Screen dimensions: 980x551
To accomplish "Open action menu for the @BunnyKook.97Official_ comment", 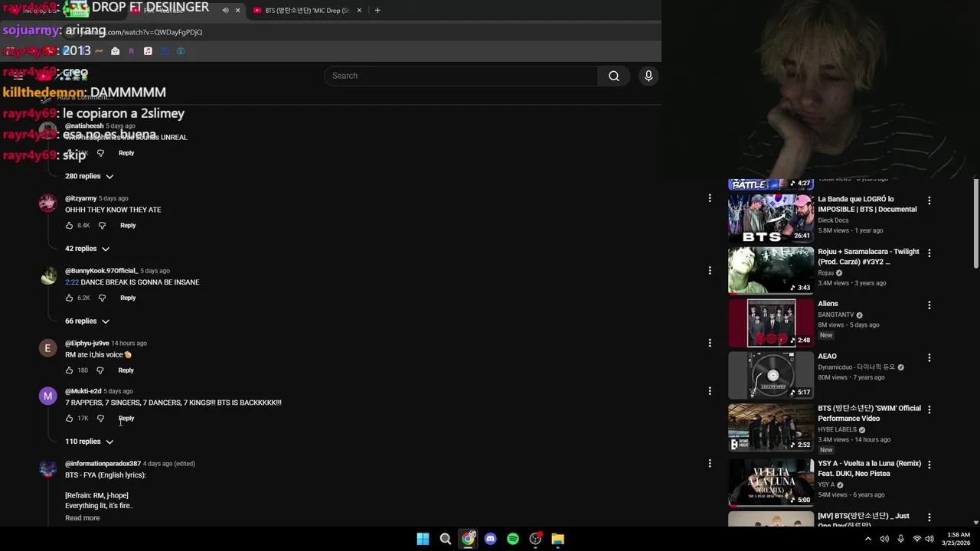I will click(710, 270).
